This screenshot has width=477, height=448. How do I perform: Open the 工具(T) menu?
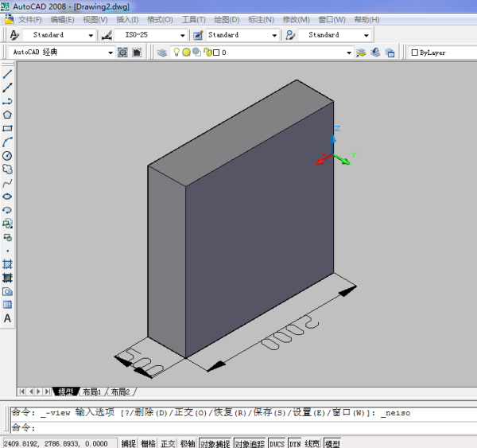click(x=193, y=20)
